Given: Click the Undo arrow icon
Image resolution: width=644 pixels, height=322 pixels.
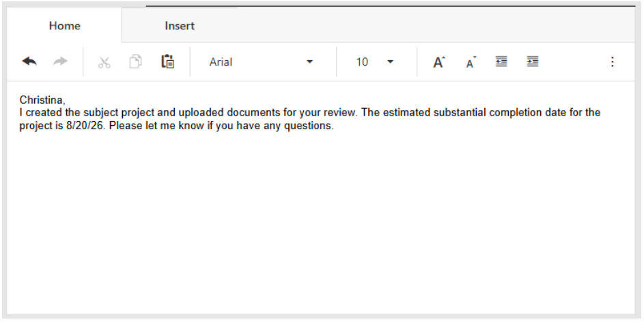Looking at the screenshot, I should point(29,62).
